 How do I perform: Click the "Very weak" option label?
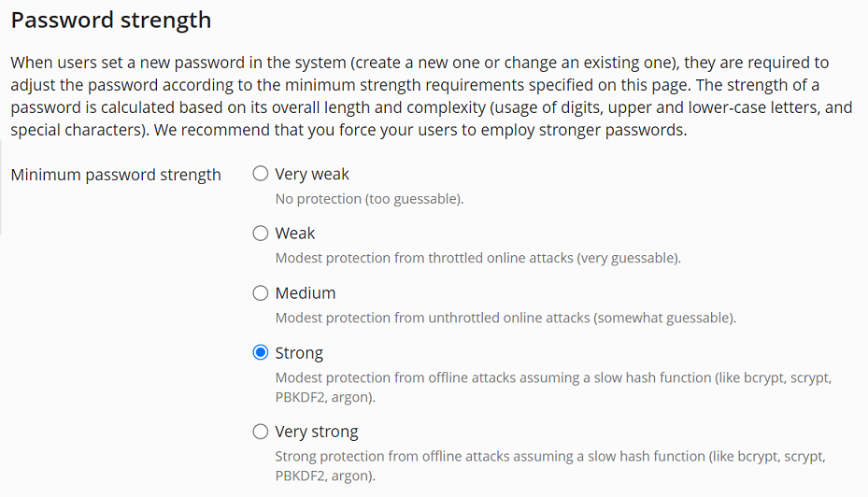[x=312, y=174]
